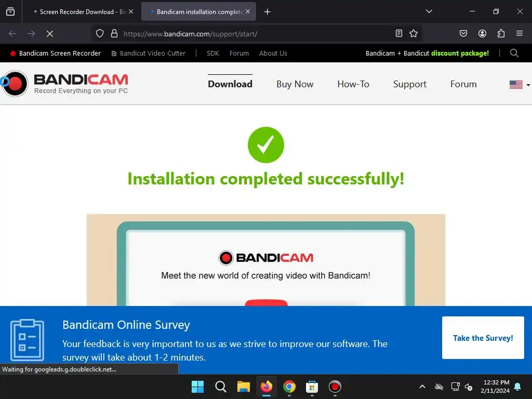Click the muted volume tray icon

[x=469, y=387]
